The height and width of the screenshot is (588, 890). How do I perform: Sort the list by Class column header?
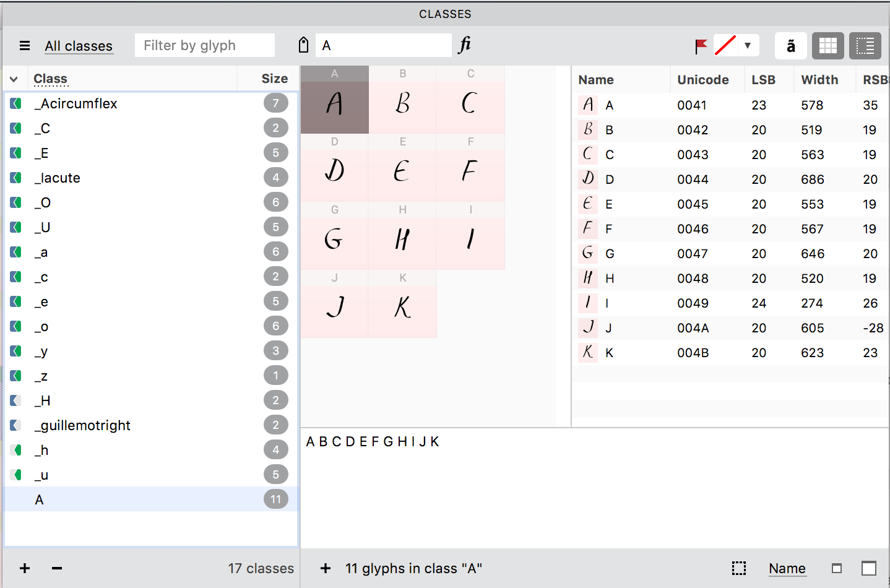(x=50, y=79)
